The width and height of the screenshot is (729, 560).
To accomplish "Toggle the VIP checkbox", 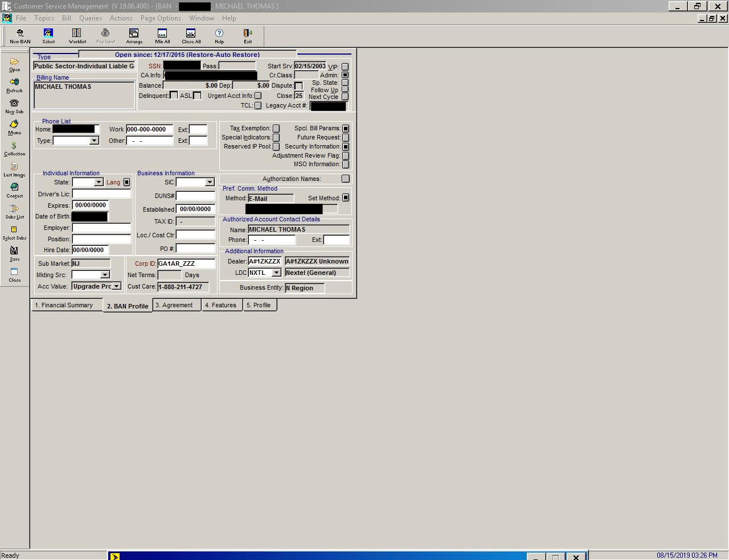I will [345, 67].
